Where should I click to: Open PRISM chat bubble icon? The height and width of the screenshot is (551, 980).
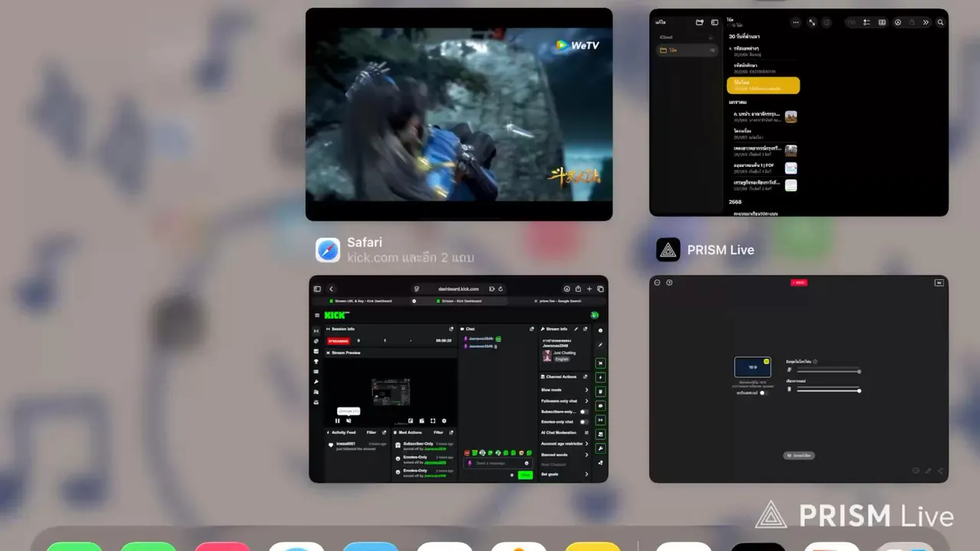point(916,471)
